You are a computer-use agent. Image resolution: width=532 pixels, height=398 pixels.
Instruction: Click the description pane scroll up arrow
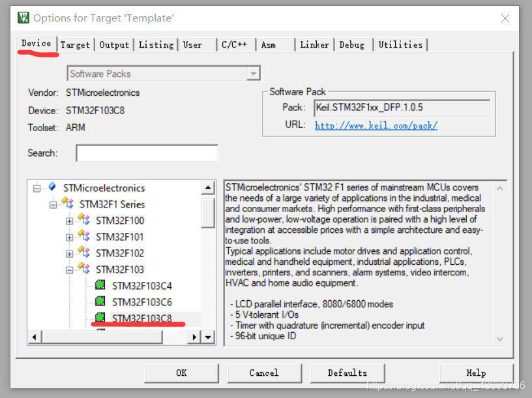pos(499,189)
